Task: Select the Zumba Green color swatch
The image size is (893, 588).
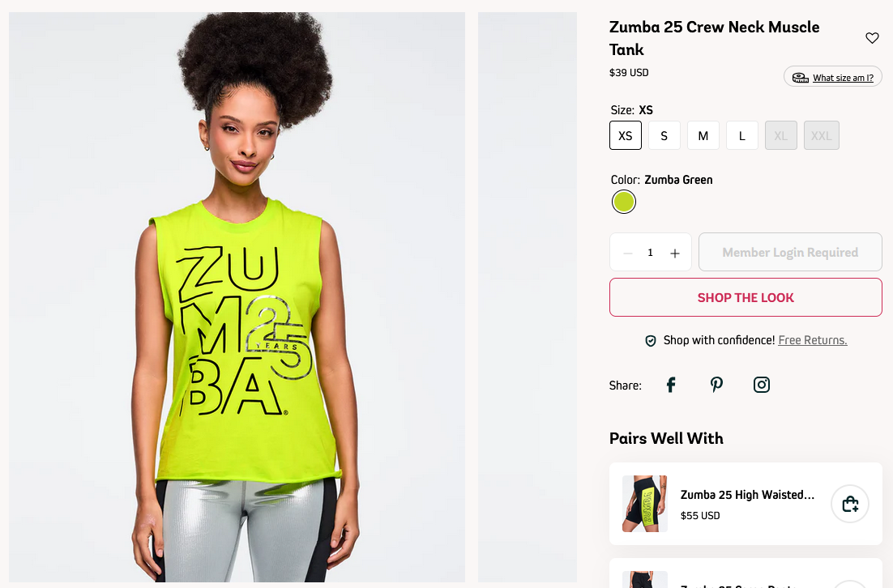Action: click(x=624, y=202)
